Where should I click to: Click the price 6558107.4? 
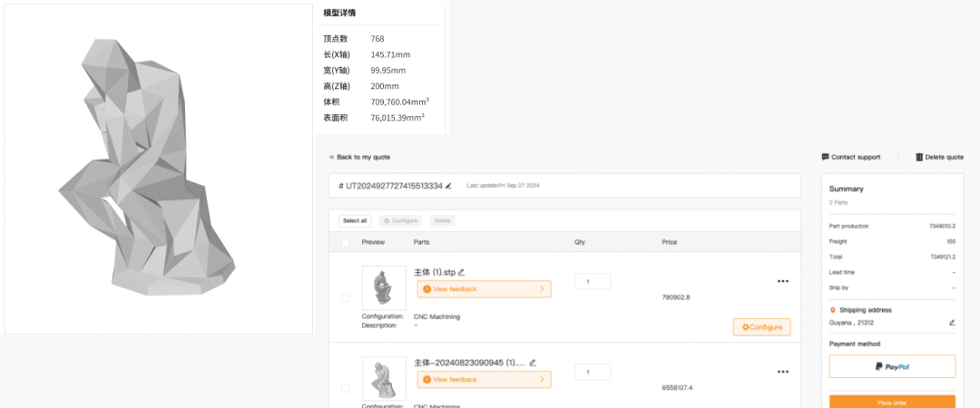(677, 388)
